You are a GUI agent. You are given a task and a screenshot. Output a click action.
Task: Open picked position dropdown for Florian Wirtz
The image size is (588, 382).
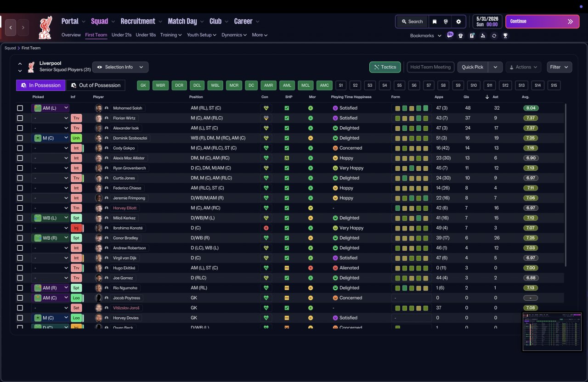(51, 118)
